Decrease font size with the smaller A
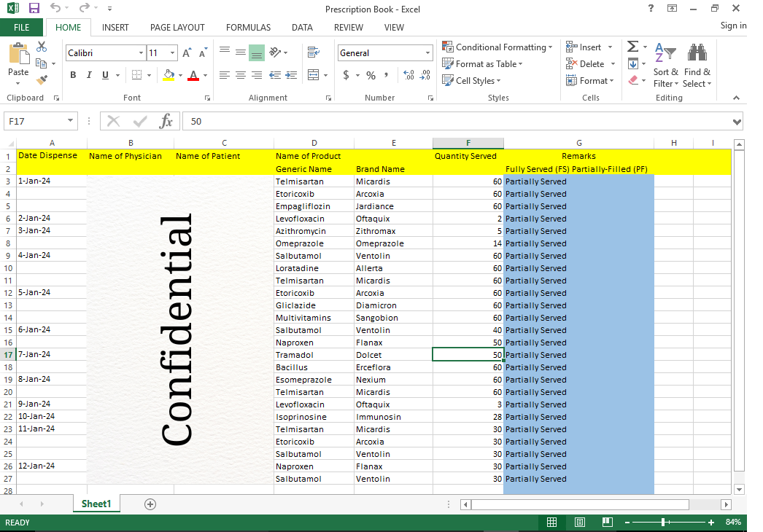This screenshot has height=532, width=763. pyautogui.click(x=203, y=53)
